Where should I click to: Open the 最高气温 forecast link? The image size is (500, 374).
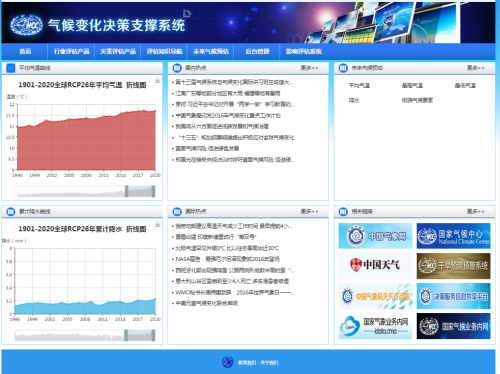(x=412, y=86)
